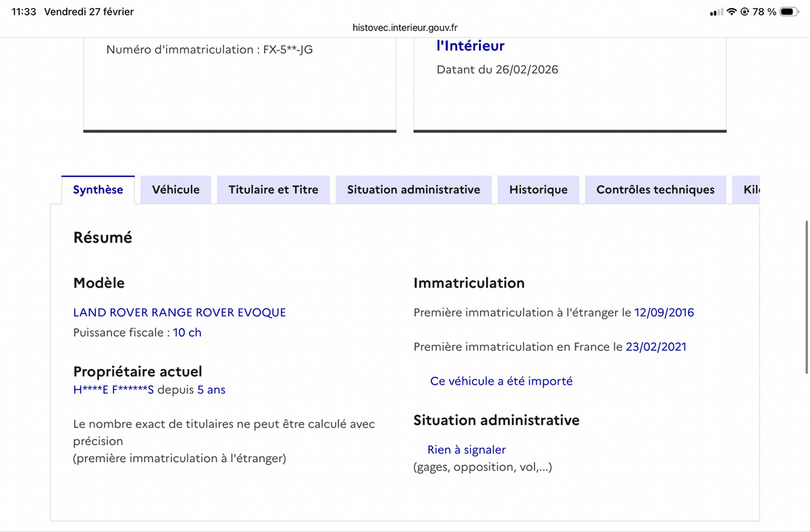The image size is (810, 532).
Task: Tap the battery indicator icon
Action: coord(790,12)
